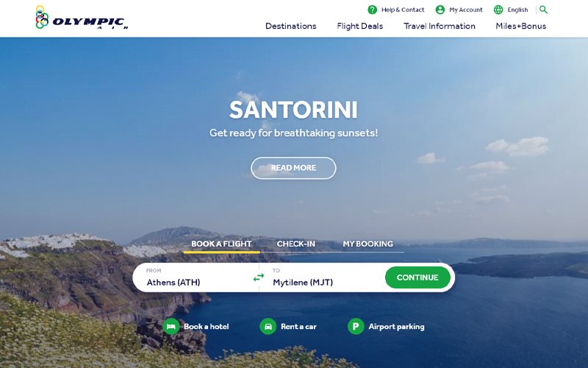The height and width of the screenshot is (368, 588).
Task: Open the English language selector
Action: click(x=517, y=10)
